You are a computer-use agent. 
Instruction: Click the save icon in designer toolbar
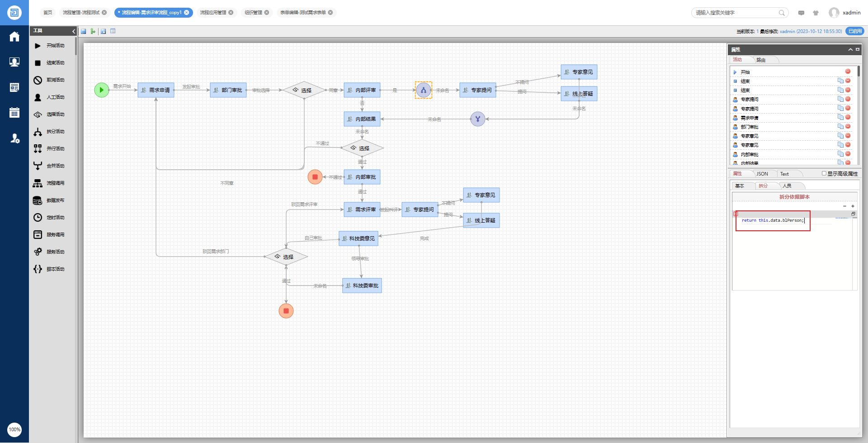tap(84, 31)
